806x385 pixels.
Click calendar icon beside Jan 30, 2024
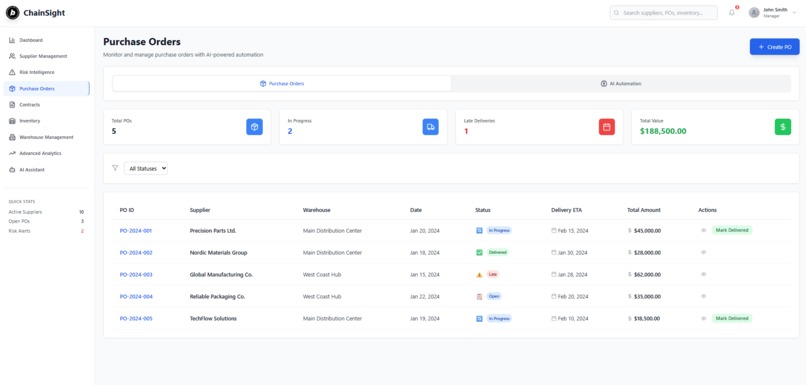[x=554, y=252]
